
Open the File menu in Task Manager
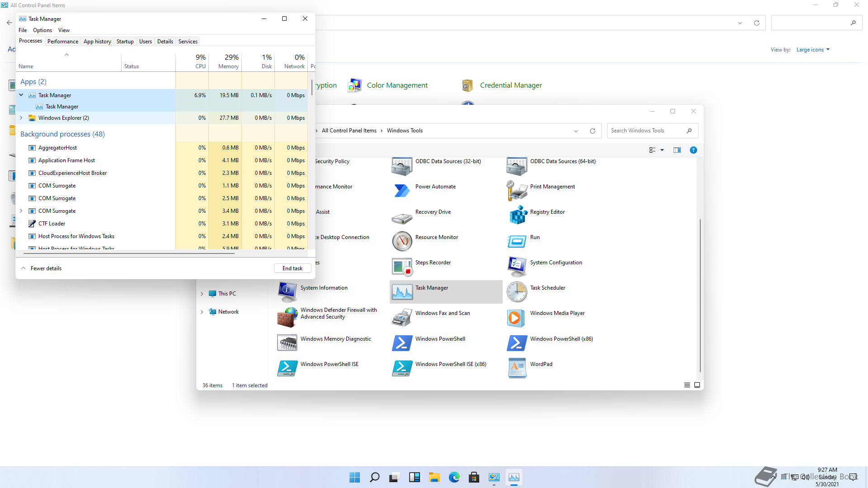click(x=23, y=30)
